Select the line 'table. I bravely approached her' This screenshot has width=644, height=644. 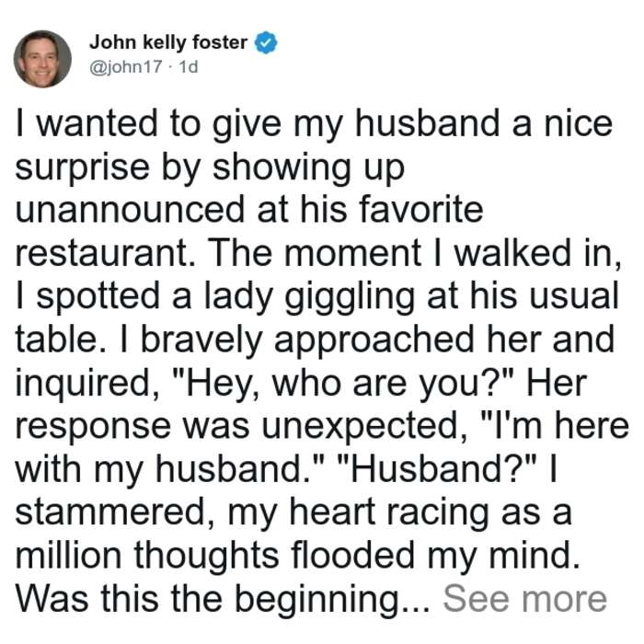pos(315,340)
